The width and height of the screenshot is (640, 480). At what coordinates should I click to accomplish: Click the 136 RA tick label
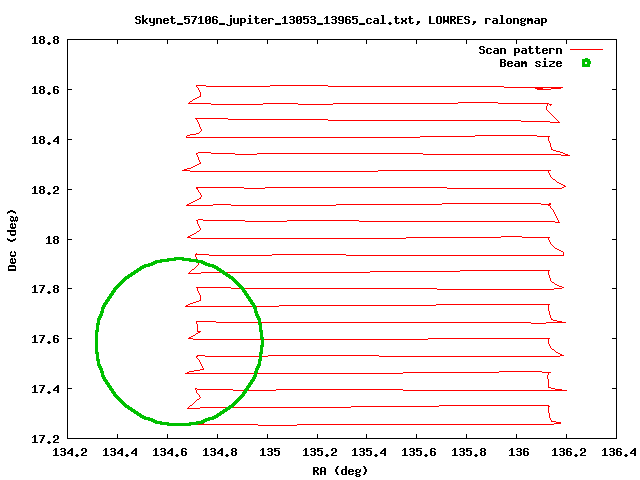point(519,452)
